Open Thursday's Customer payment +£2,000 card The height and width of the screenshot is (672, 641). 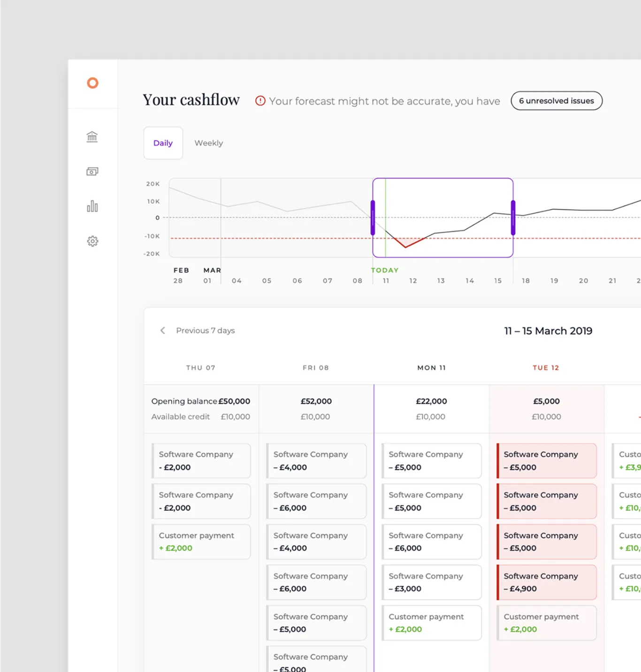click(201, 542)
